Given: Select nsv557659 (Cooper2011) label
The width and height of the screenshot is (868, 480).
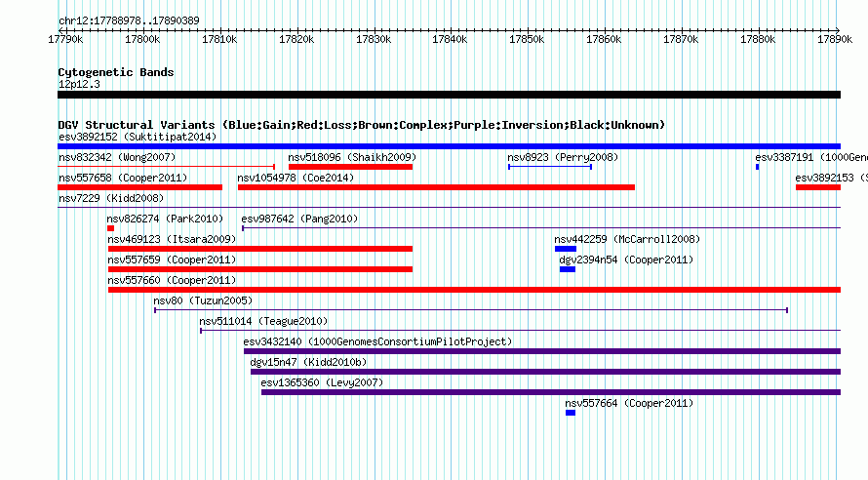Looking at the screenshot, I should [x=172, y=260].
